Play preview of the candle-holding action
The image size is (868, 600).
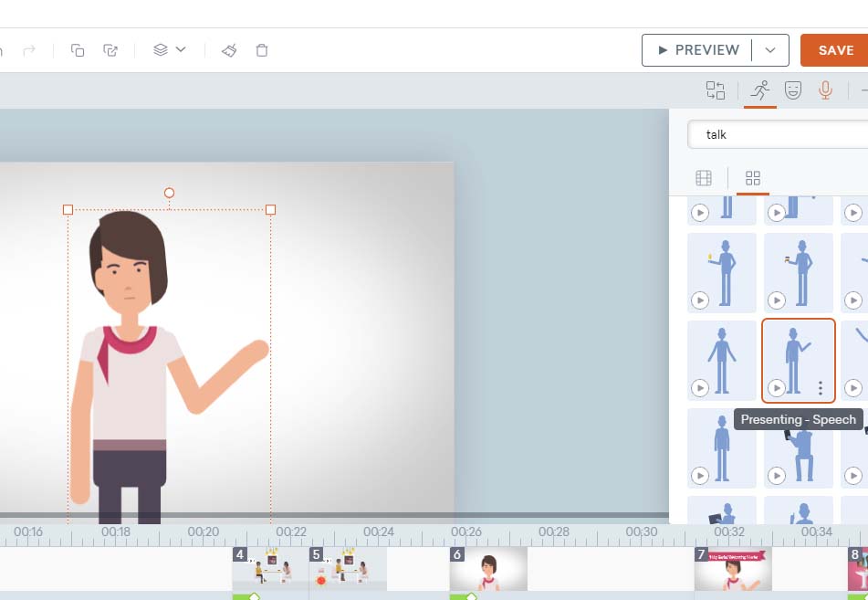pyautogui.click(x=700, y=300)
